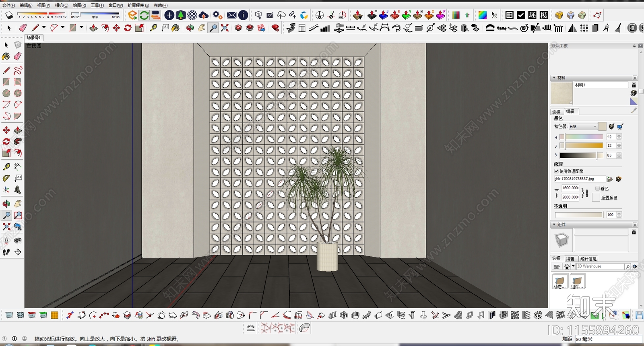Pick the eyedropper sample paint tool in Materials
Screen dimensions: 644x346
click(x=634, y=110)
